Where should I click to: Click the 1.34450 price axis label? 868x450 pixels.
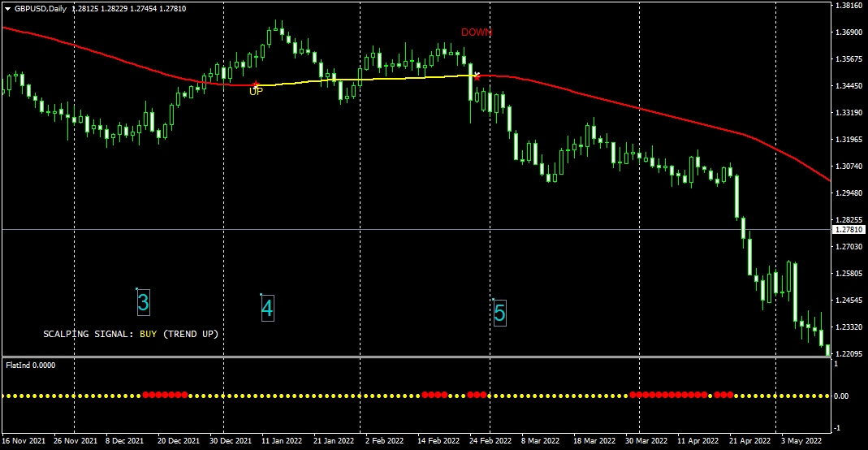[x=849, y=86]
